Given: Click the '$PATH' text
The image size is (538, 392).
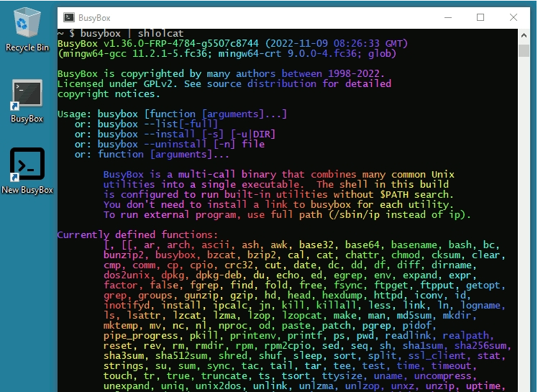Looking at the screenshot, I should point(394,195).
